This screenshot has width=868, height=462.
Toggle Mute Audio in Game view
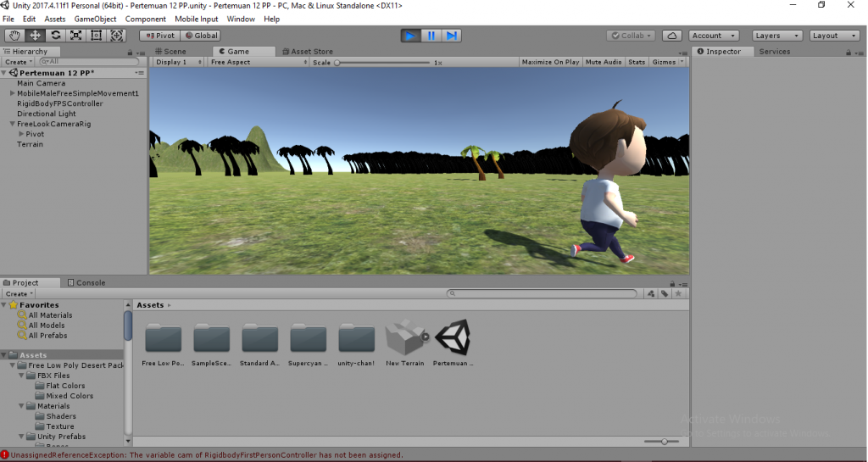click(604, 62)
